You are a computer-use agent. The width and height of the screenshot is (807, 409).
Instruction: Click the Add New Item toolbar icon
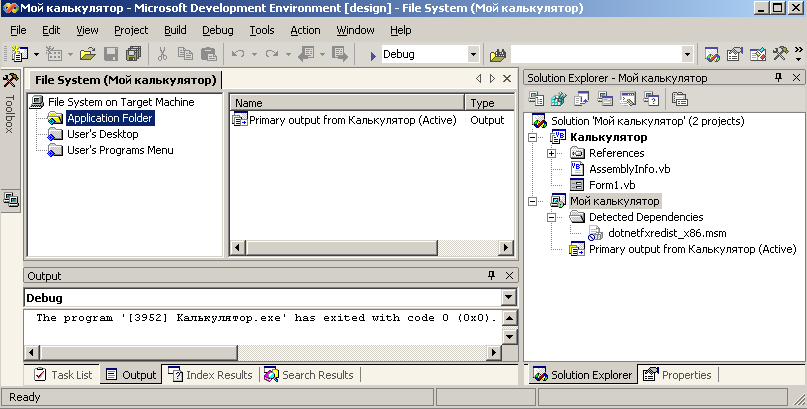tap(54, 54)
